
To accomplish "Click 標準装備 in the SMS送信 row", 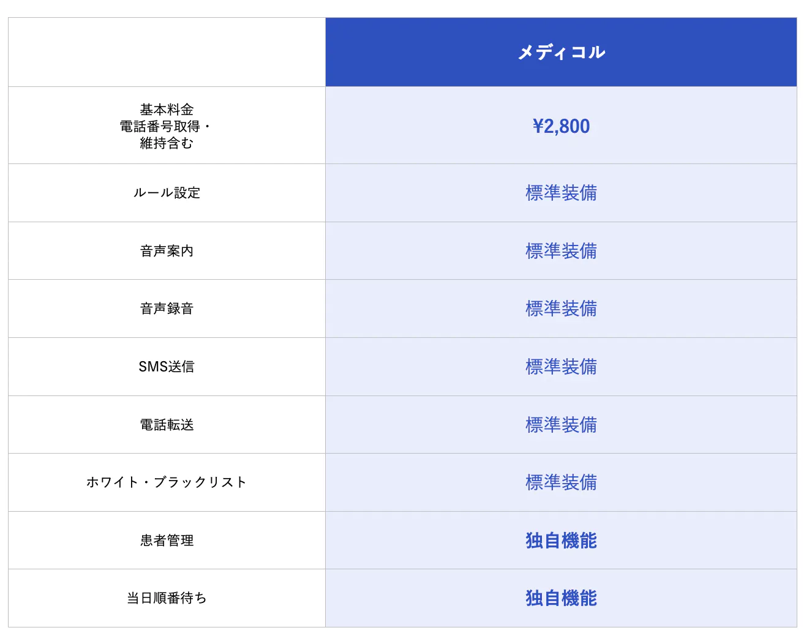I will tap(561, 367).
